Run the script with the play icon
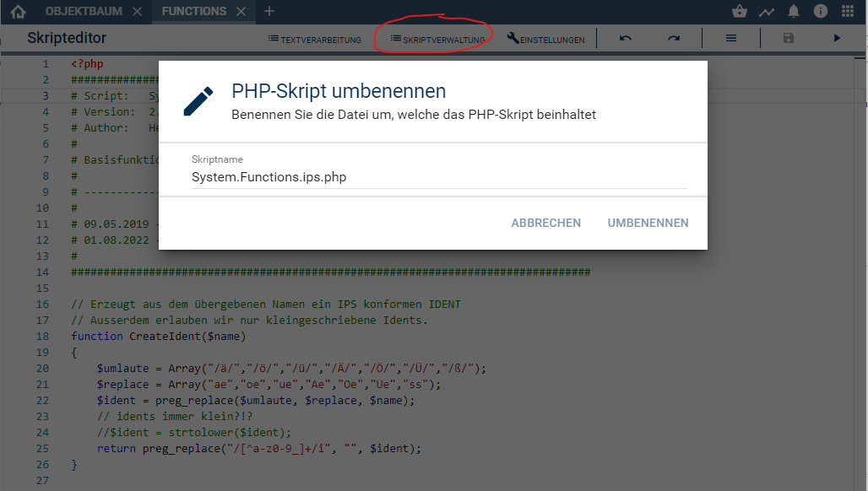868x491 pixels. coord(837,39)
